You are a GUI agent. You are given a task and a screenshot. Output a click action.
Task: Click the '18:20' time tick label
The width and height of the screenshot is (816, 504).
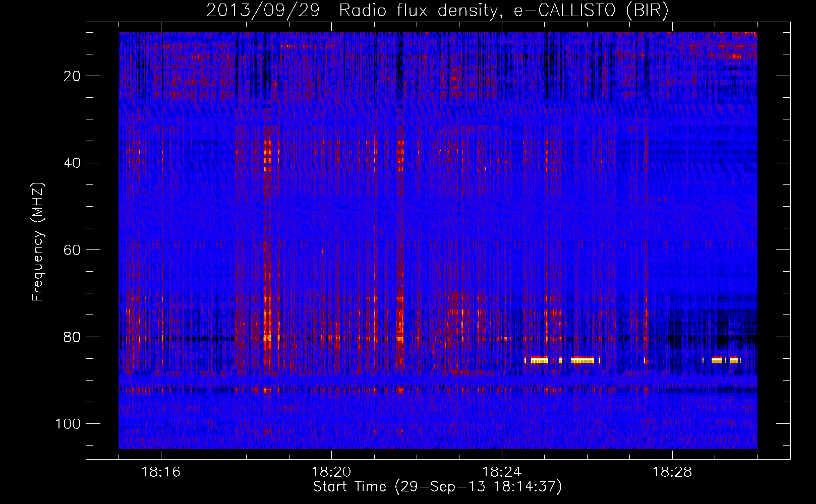(x=331, y=472)
